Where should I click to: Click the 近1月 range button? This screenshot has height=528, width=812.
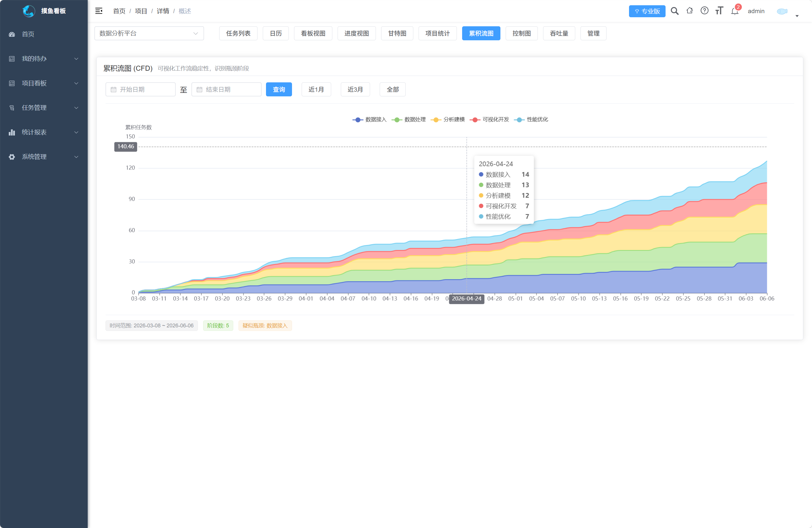click(x=316, y=89)
